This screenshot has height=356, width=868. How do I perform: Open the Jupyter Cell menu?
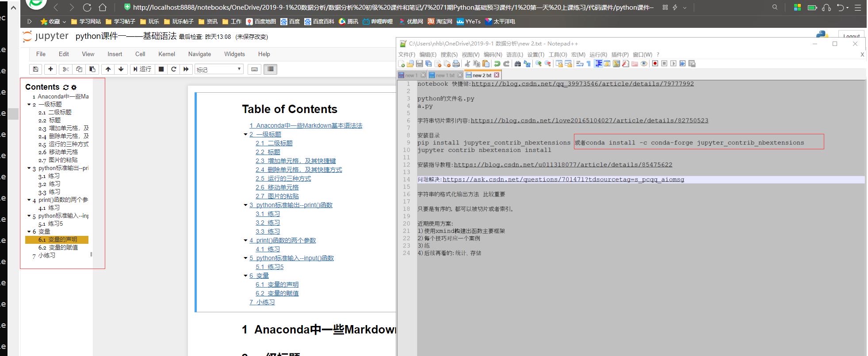140,54
